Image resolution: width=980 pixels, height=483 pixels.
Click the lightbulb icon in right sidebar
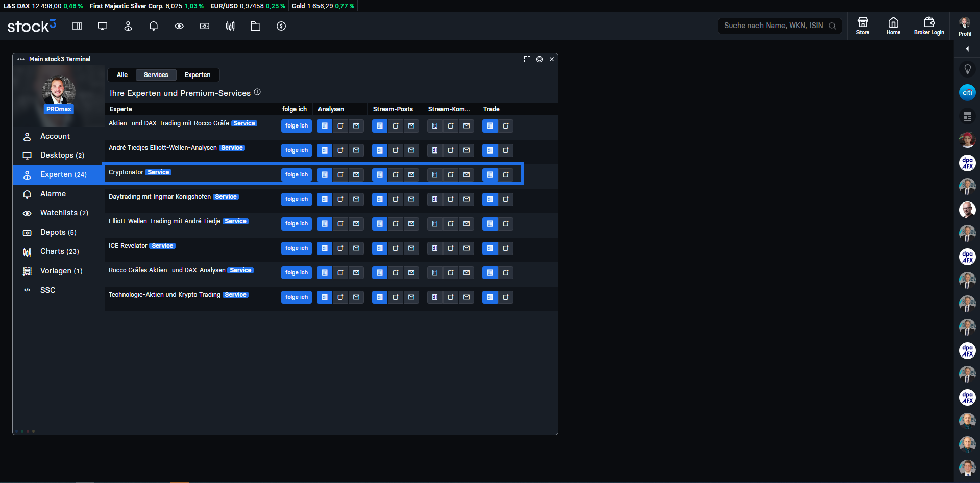point(967,69)
